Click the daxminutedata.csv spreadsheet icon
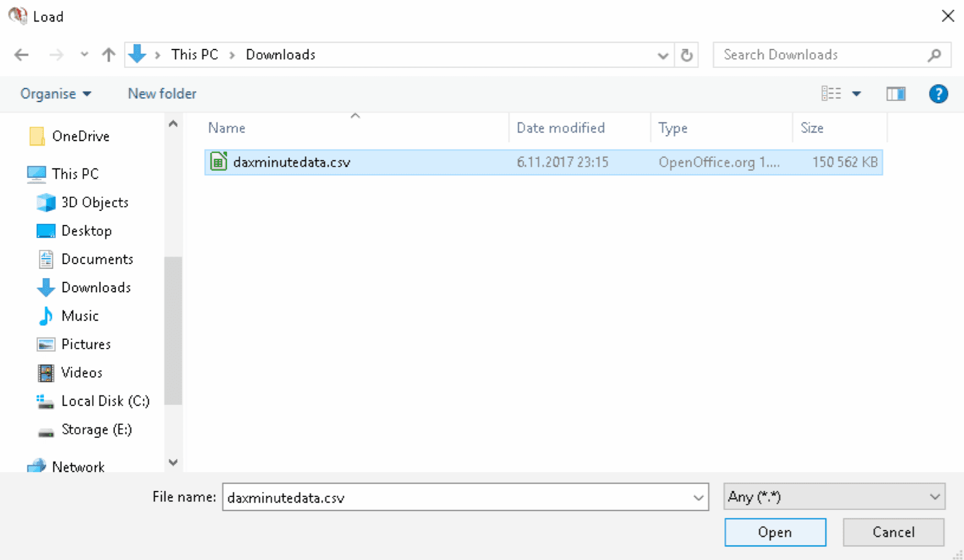 pyautogui.click(x=218, y=161)
